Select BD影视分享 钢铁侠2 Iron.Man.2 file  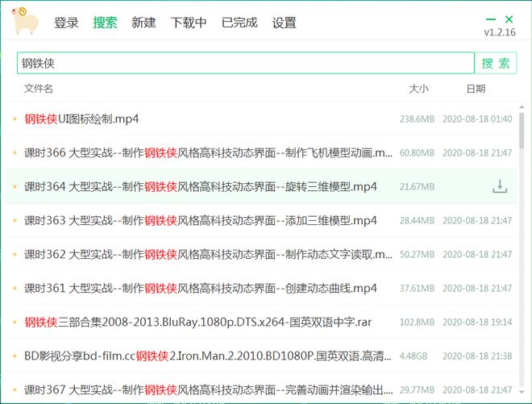[x=208, y=356]
